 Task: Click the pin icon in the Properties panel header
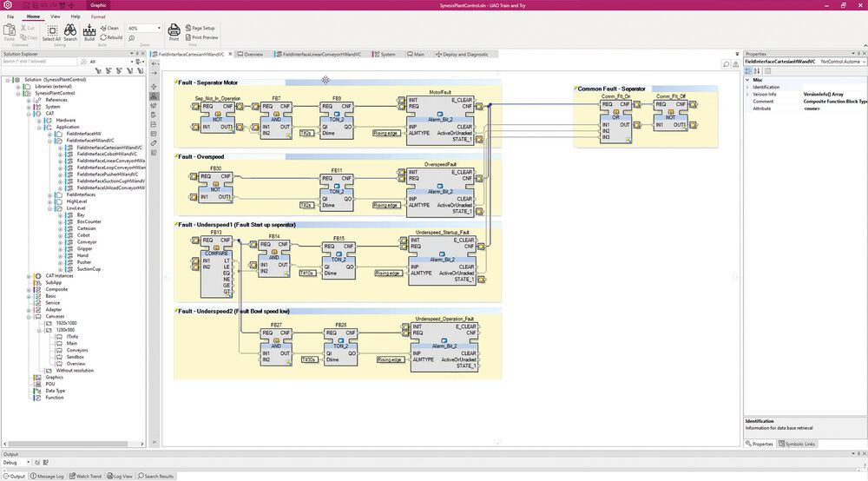858,54
